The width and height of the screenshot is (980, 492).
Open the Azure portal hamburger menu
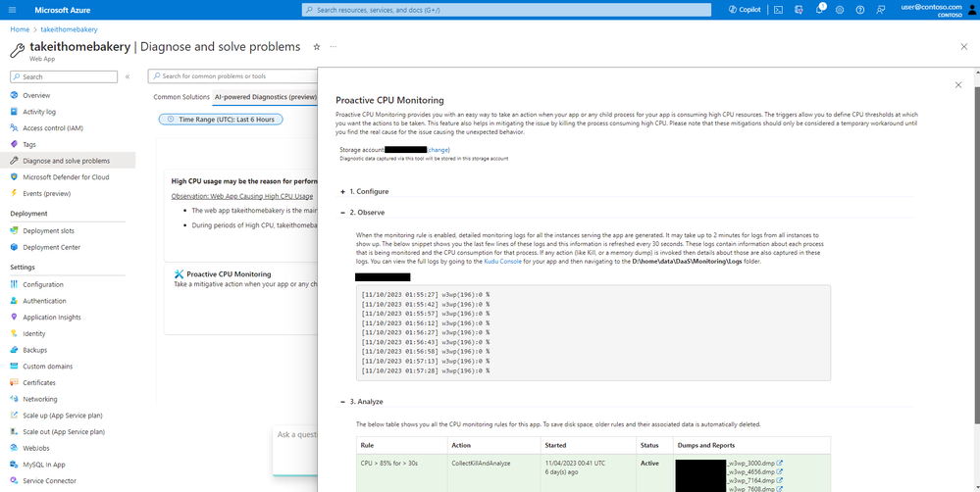pyautogui.click(x=13, y=10)
